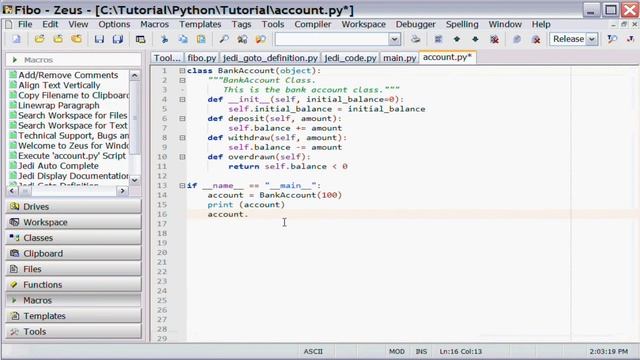The height and width of the screenshot is (360, 640).
Task: Click the Cut scissors icon
Action: (164, 39)
